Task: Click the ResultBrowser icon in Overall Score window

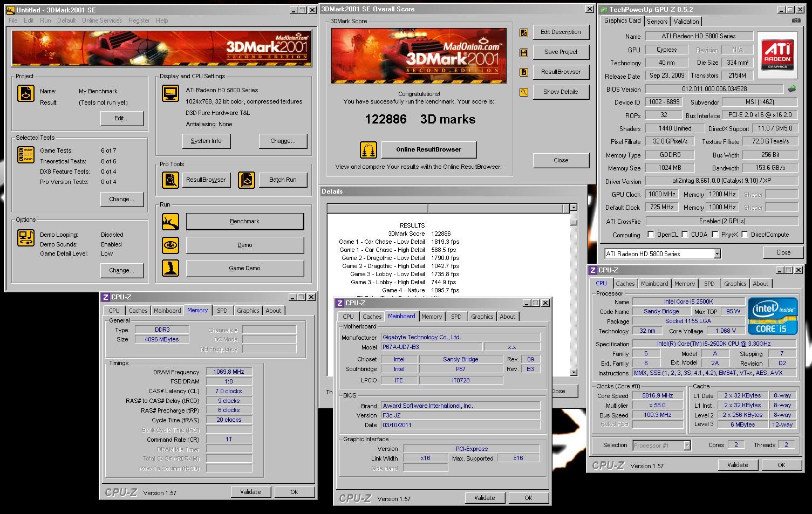Action: tap(523, 72)
